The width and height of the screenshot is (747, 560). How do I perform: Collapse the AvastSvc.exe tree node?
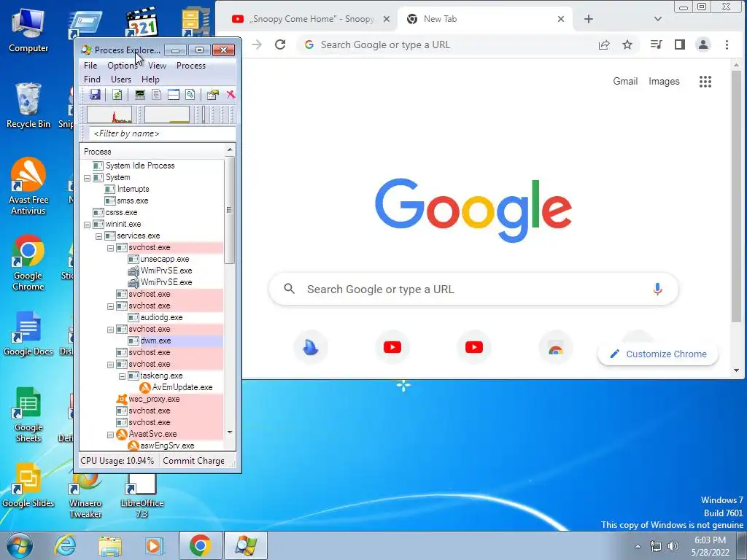click(111, 435)
